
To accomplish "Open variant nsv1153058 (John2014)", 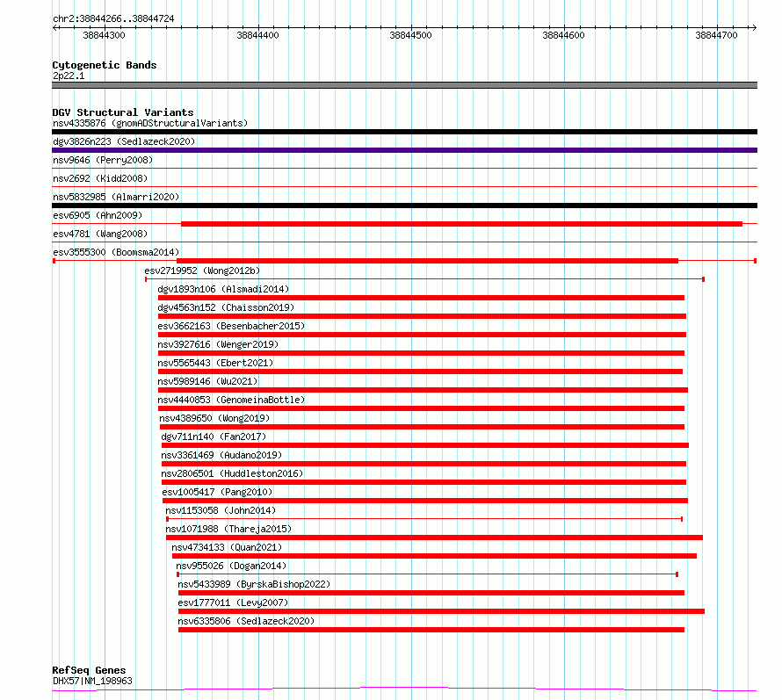I will pos(221,510).
